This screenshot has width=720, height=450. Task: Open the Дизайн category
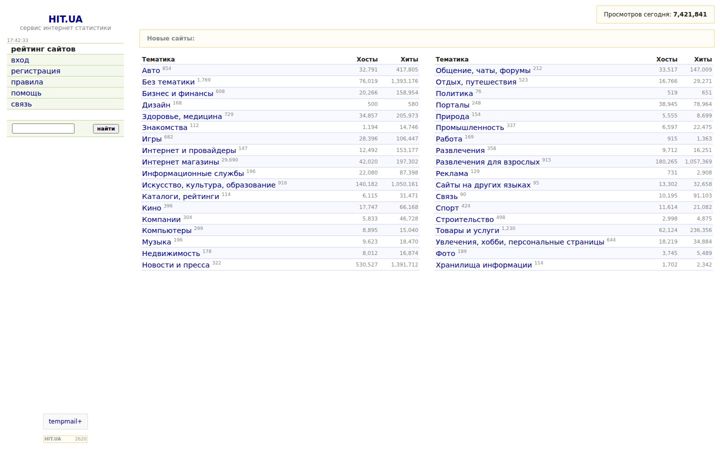[x=156, y=105]
